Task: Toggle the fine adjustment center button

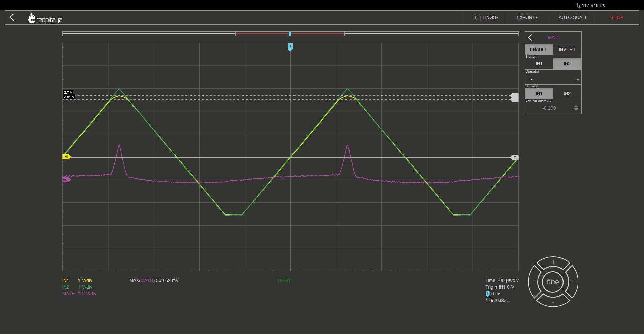Action: [553, 282]
